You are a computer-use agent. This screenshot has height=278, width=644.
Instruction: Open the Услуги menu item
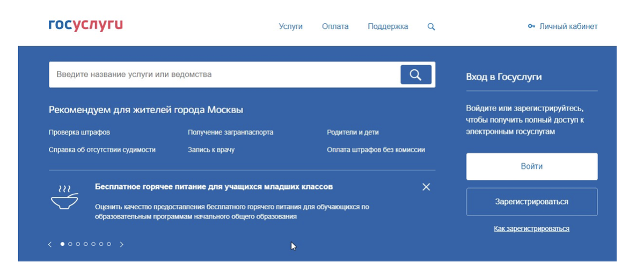click(291, 26)
